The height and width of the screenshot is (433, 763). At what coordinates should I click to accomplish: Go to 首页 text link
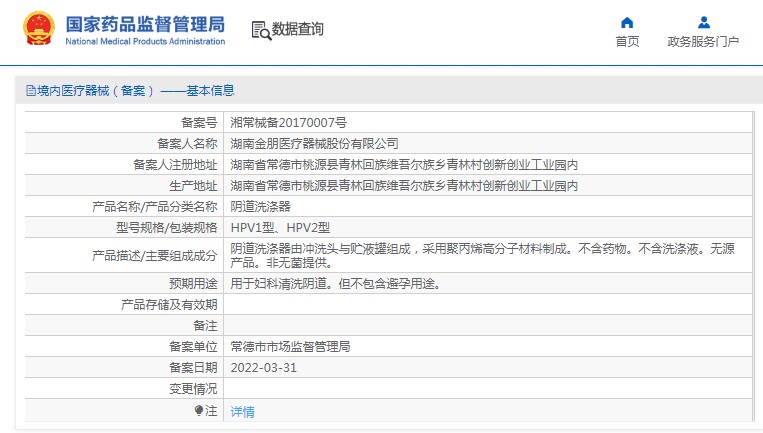point(627,42)
